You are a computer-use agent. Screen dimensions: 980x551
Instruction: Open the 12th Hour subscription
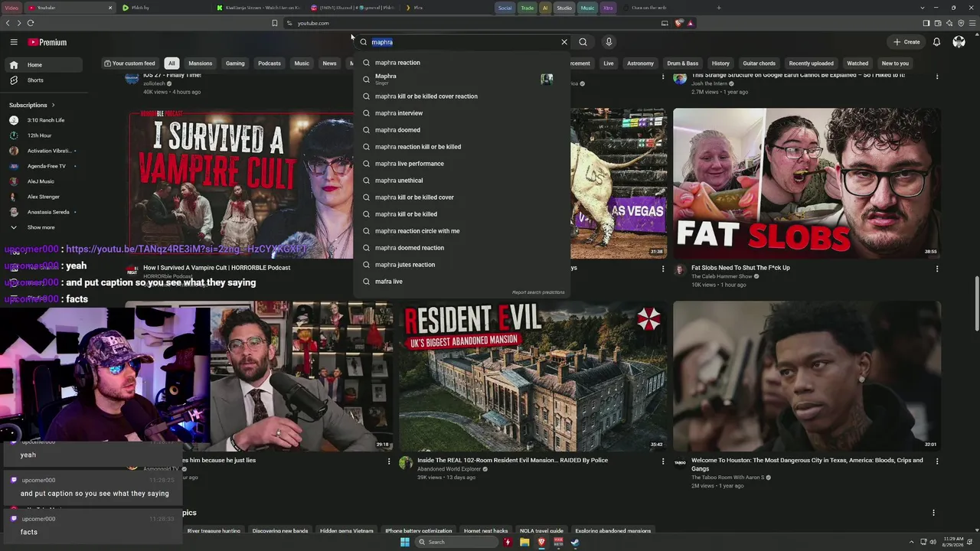[40, 135]
